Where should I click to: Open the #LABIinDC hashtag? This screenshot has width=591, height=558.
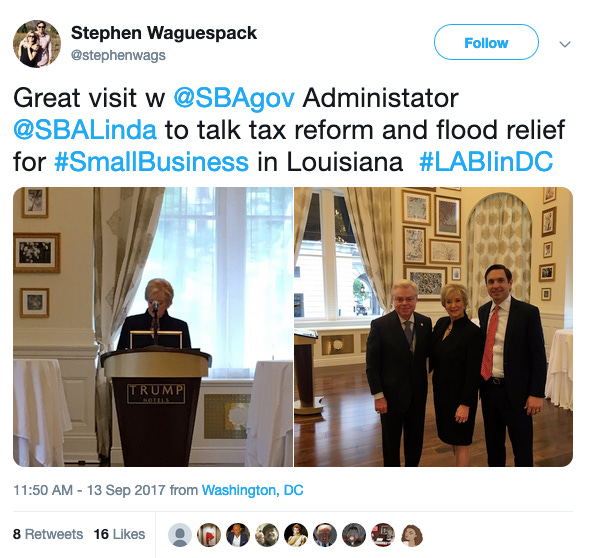[x=486, y=162]
